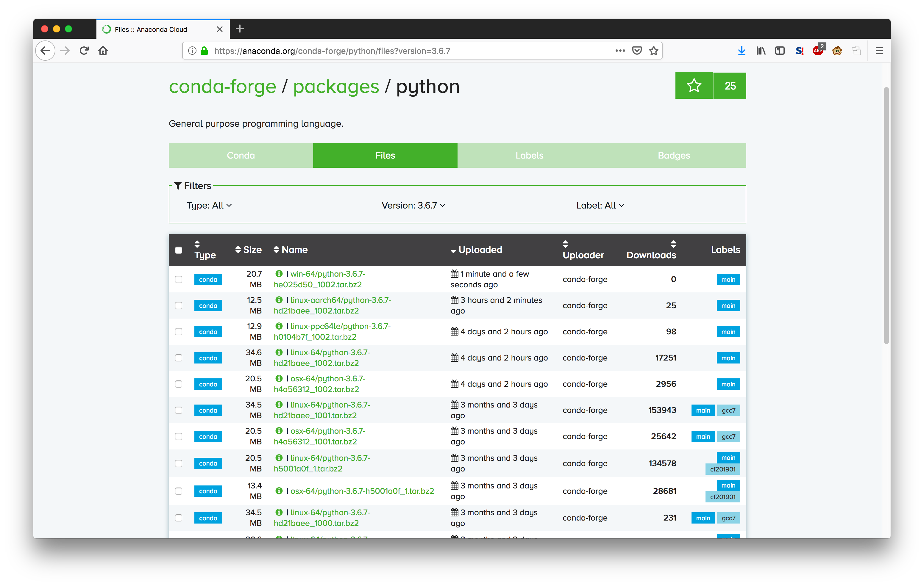Switch to the Conda tab

241,155
